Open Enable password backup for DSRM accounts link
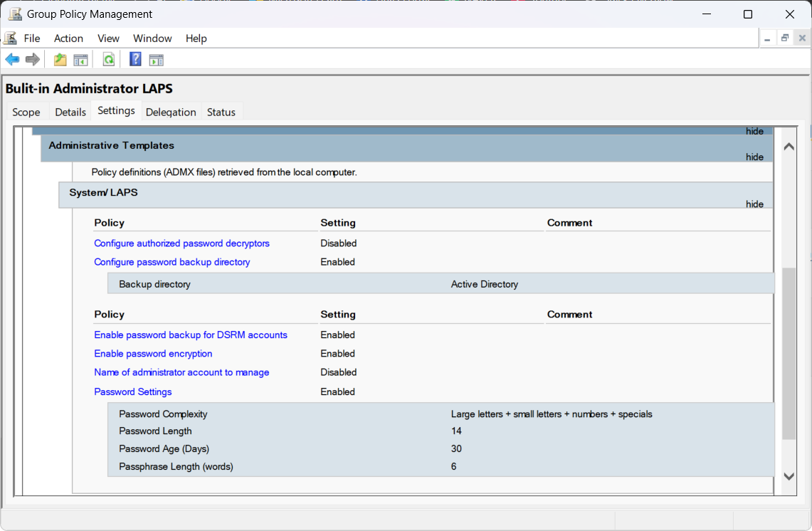Image resolution: width=812 pixels, height=531 pixels. (191, 335)
